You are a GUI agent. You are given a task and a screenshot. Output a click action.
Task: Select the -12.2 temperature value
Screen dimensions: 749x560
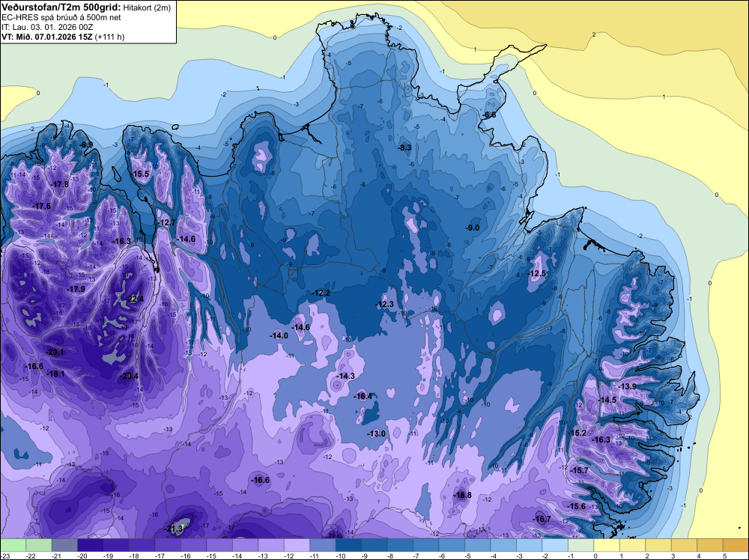(321, 293)
